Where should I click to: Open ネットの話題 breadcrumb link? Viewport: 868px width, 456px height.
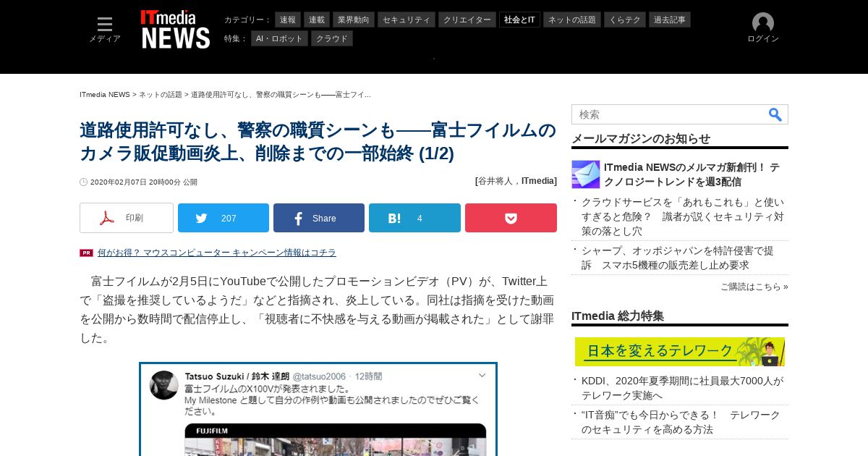(161, 95)
